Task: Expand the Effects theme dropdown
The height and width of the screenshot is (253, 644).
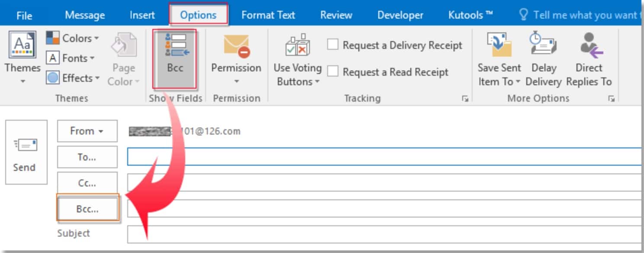Action: coord(73,78)
